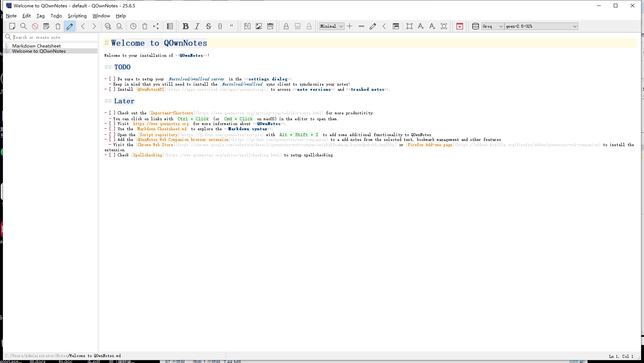Show note versions with the clock icon
This screenshot has height=363, width=644.
pos(133,26)
